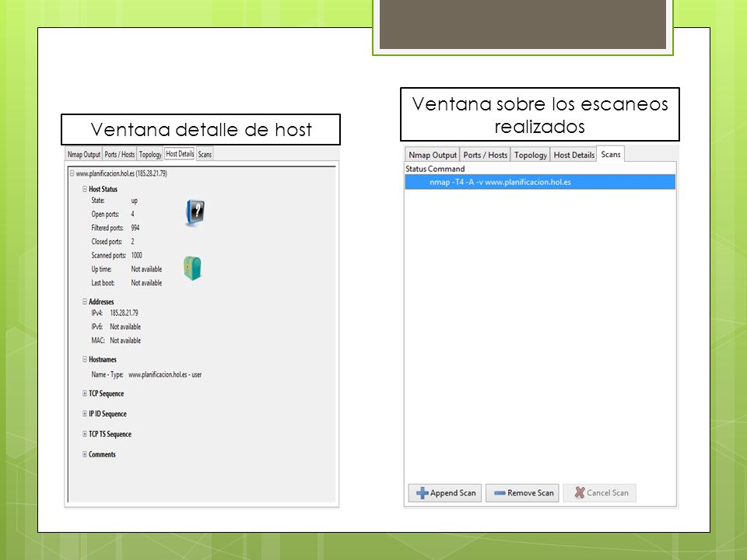
Task: Click the State value 'up'
Action: point(135,201)
